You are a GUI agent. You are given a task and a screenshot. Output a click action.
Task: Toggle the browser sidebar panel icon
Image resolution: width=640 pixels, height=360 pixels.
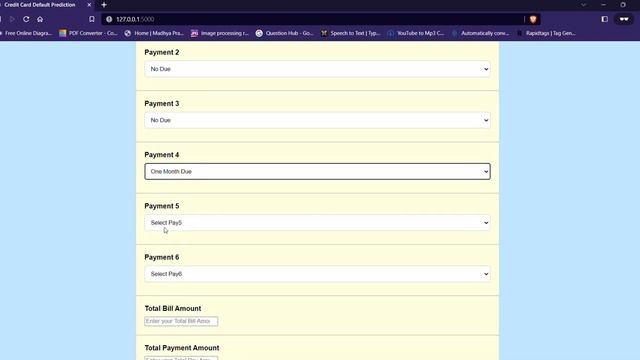pos(604,19)
